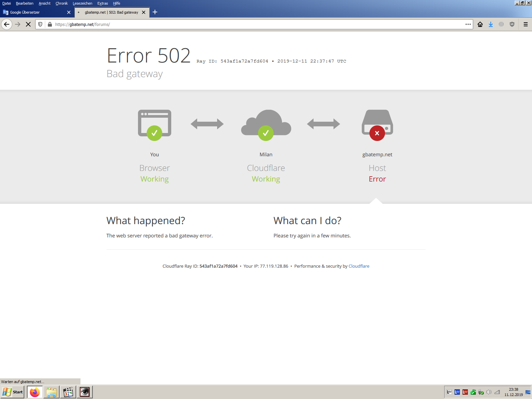Click the "gbatemp.net" host label

coord(377,154)
